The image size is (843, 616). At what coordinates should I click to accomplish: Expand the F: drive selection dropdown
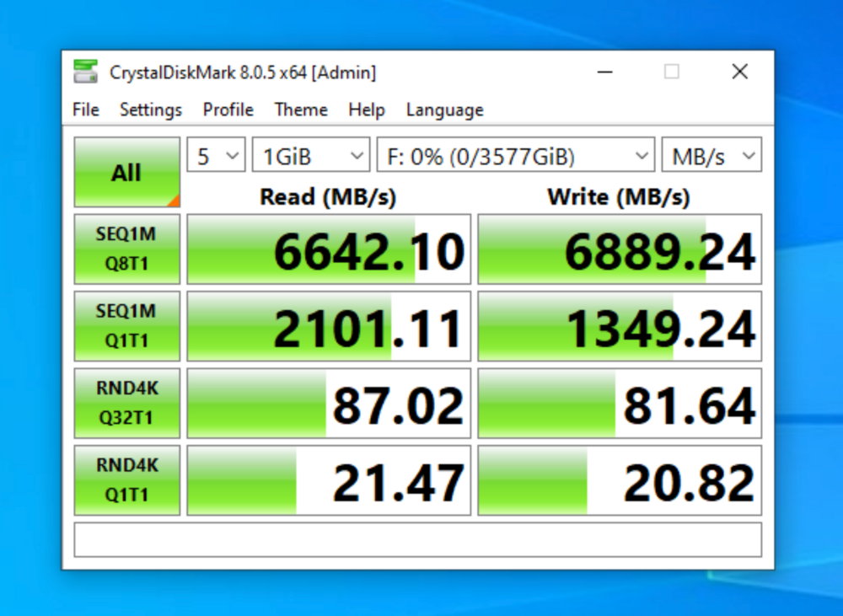pos(516,155)
